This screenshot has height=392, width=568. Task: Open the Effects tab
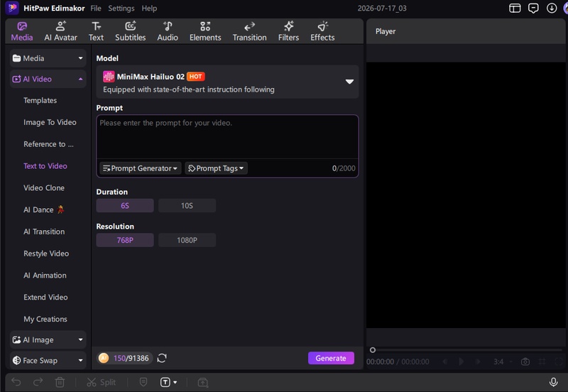point(322,31)
